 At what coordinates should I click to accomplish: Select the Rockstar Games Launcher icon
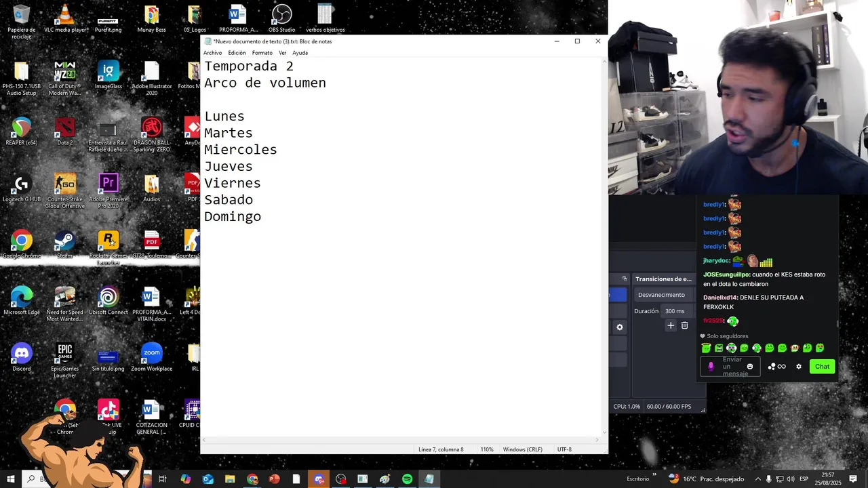(108, 247)
